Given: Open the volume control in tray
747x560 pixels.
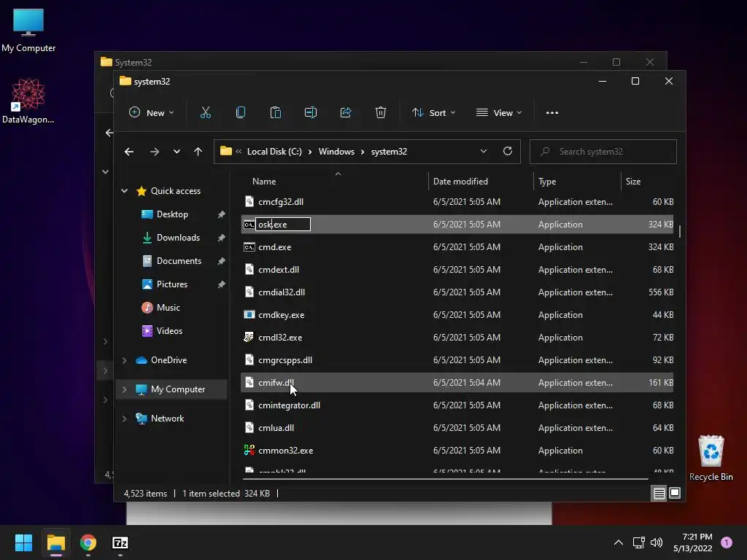Looking at the screenshot, I should click(x=657, y=542).
